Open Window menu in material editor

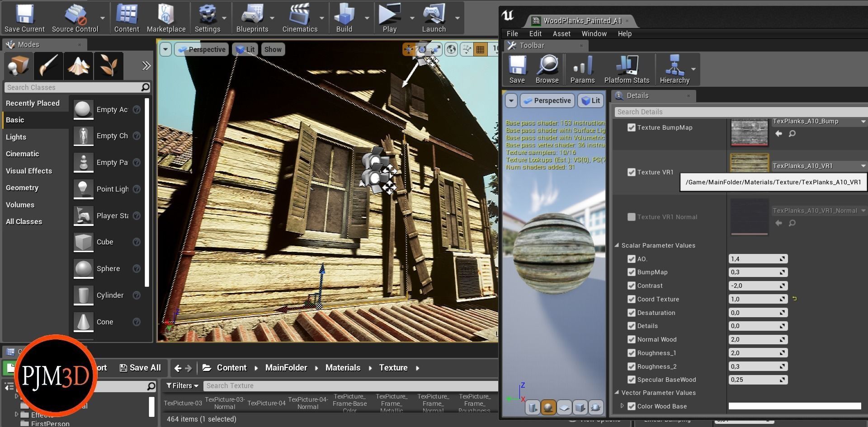594,34
